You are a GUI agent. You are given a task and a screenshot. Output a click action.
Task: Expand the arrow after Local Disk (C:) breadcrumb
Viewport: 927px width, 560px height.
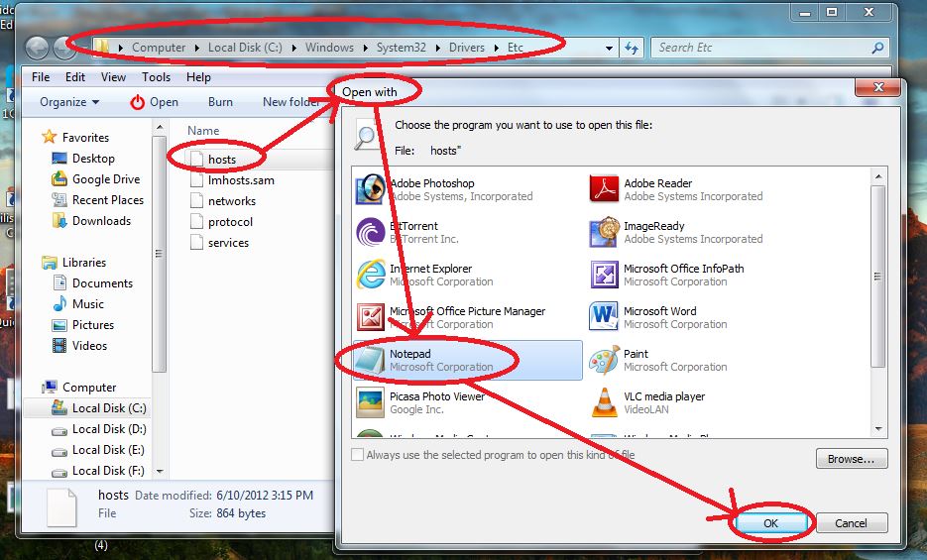pyautogui.click(x=293, y=48)
